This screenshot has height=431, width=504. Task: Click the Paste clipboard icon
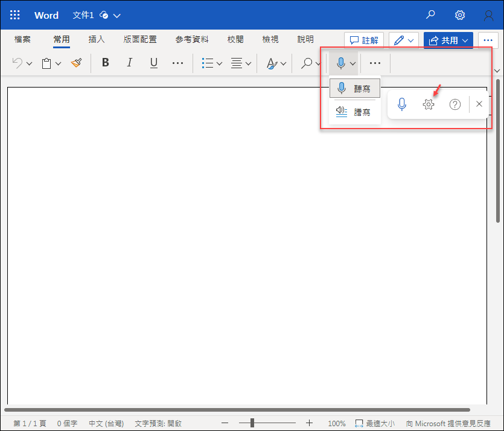[46, 63]
